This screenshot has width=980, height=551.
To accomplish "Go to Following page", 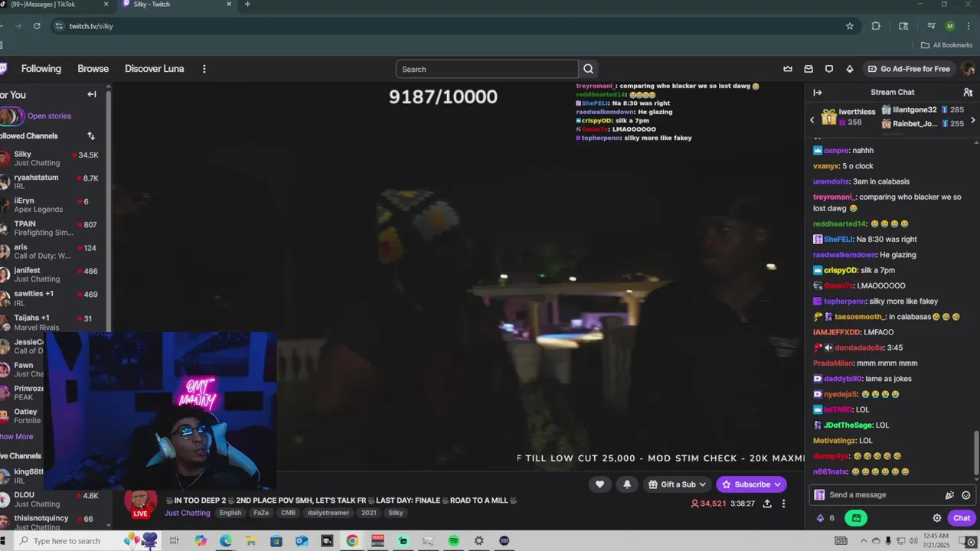I will (x=41, y=69).
